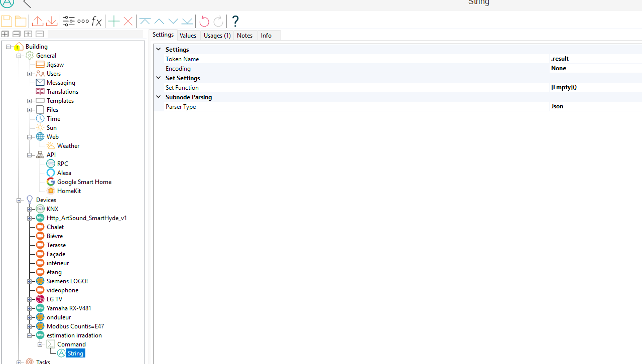The height and width of the screenshot is (364, 642).
Task: Click the save project floppy disk icon
Action: click(x=7, y=21)
